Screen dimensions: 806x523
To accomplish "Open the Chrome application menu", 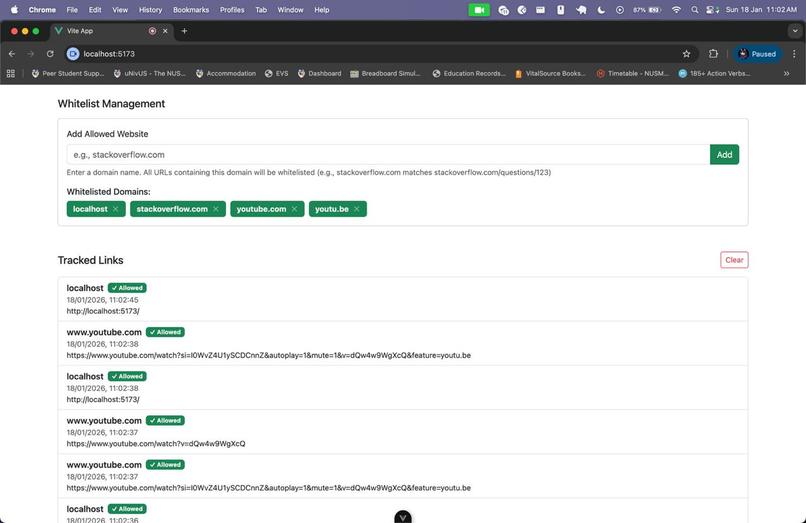I will pyautogui.click(x=42, y=10).
